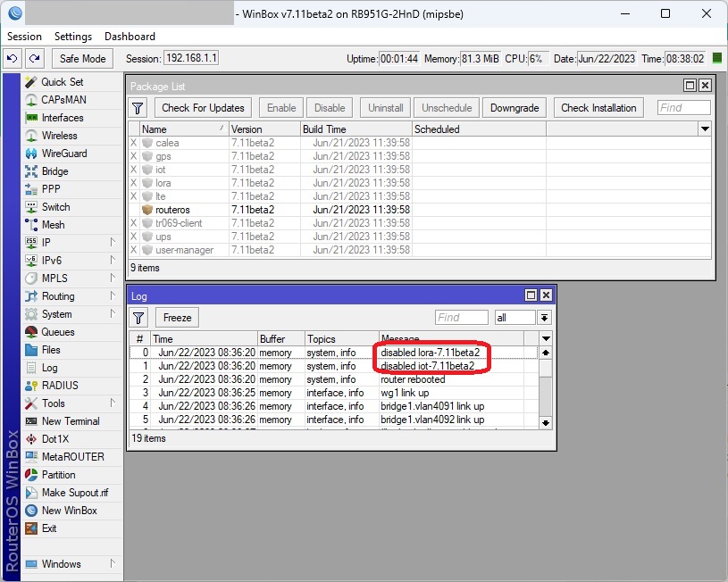
Task: Click the Freeze button in Log
Action: pyautogui.click(x=177, y=318)
